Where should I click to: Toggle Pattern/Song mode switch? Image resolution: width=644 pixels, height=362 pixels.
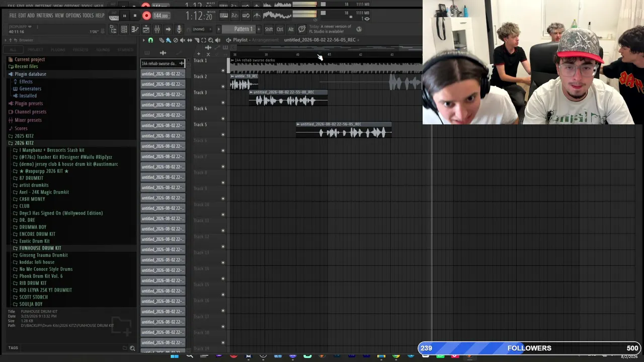click(x=114, y=16)
